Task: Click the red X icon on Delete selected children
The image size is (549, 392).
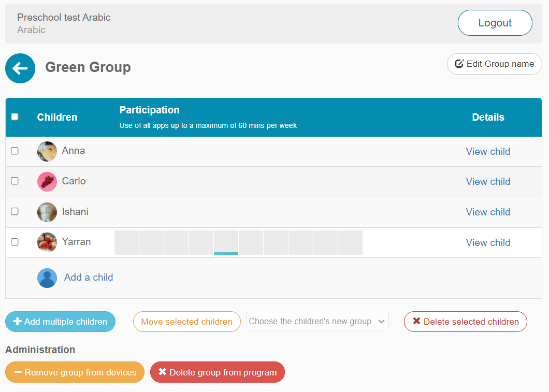Action: click(418, 322)
